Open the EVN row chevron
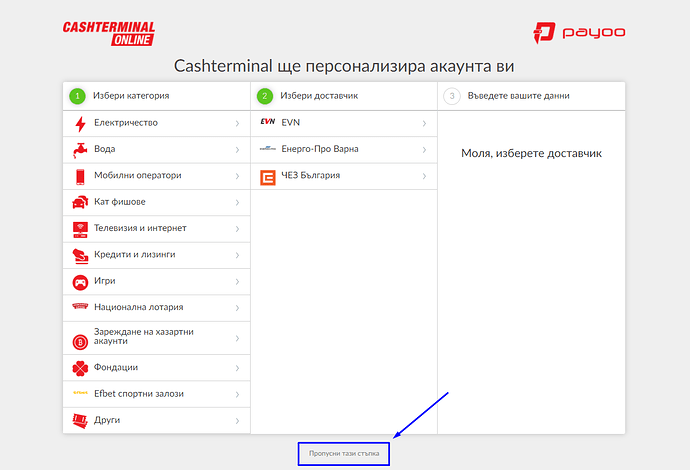 [424, 124]
